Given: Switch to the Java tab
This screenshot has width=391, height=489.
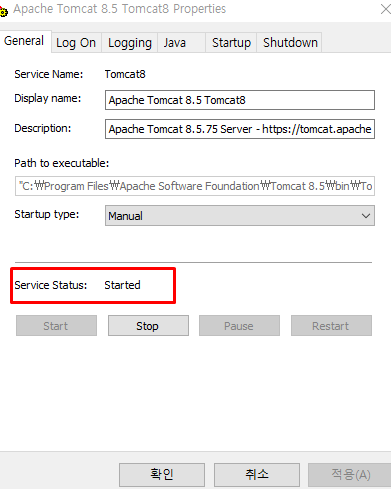Looking at the screenshot, I should pyautogui.click(x=181, y=43).
